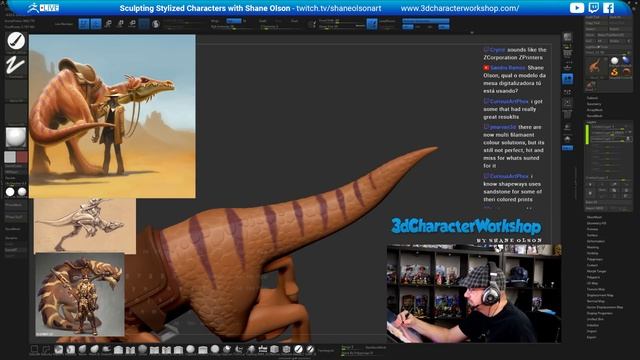Expand the Deformation sub-palette
640x360 pixels.
click(x=596, y=241)
